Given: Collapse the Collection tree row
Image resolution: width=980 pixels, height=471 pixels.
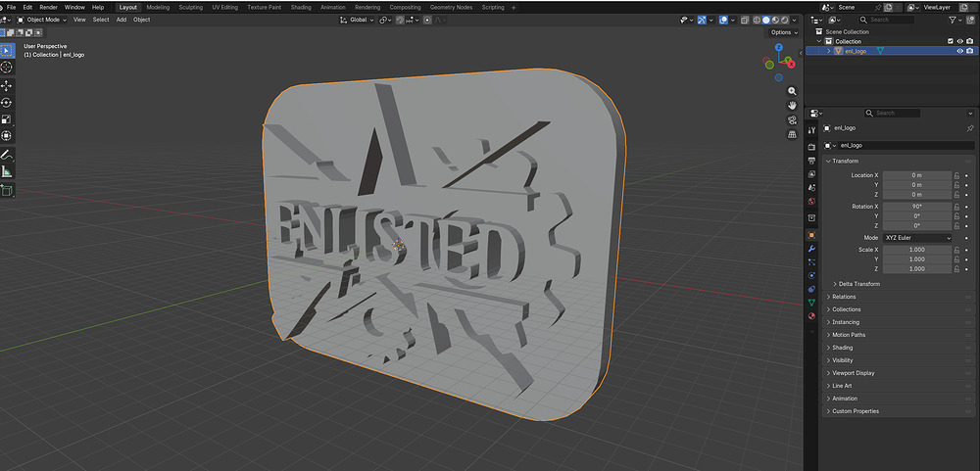Looking at the screenshot, I should [819, 41].
